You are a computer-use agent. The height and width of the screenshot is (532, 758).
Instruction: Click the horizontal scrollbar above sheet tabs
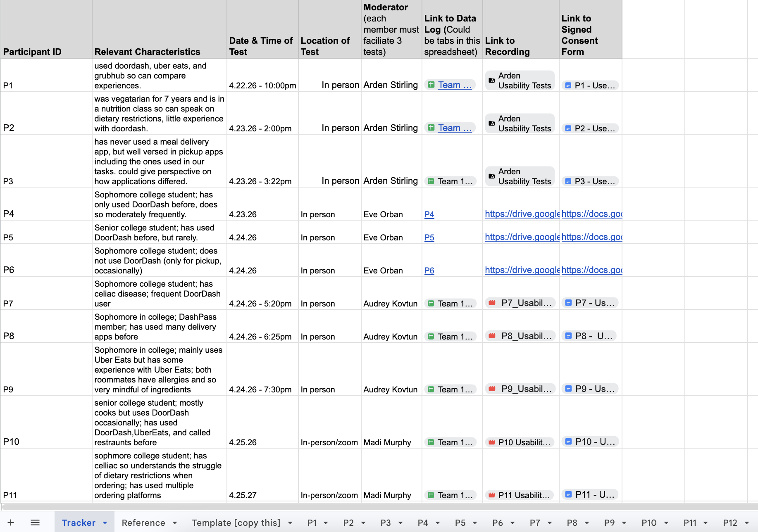tap(379, 507)
